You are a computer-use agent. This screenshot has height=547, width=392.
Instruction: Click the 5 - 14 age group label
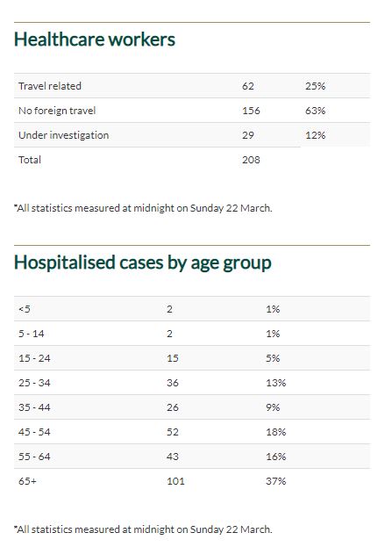(32, 334)
